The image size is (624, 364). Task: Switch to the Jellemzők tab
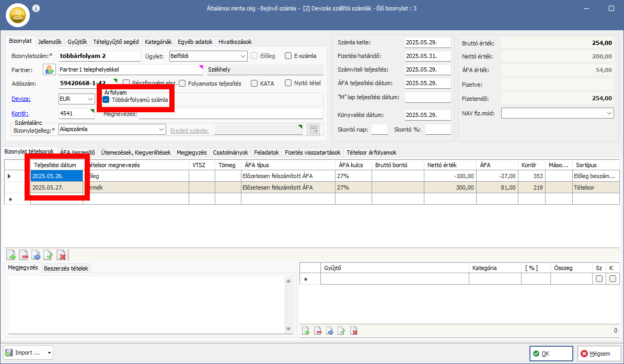point(50,42)
